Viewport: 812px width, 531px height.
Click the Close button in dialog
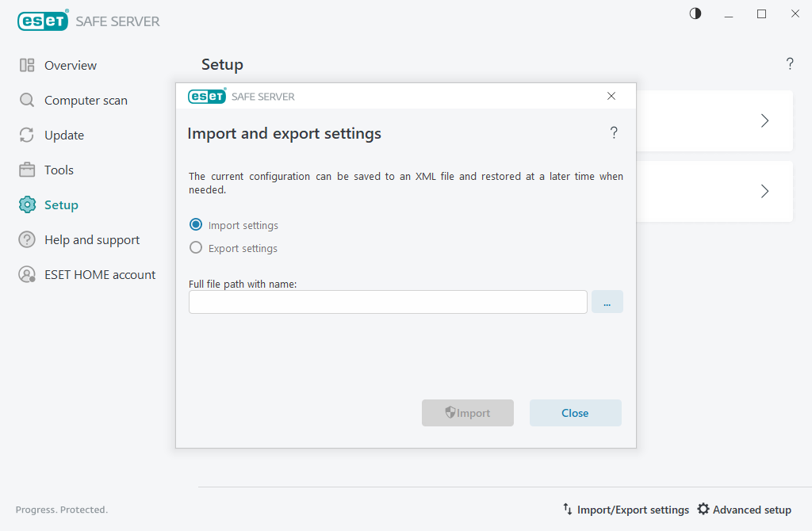coord(576,413)
